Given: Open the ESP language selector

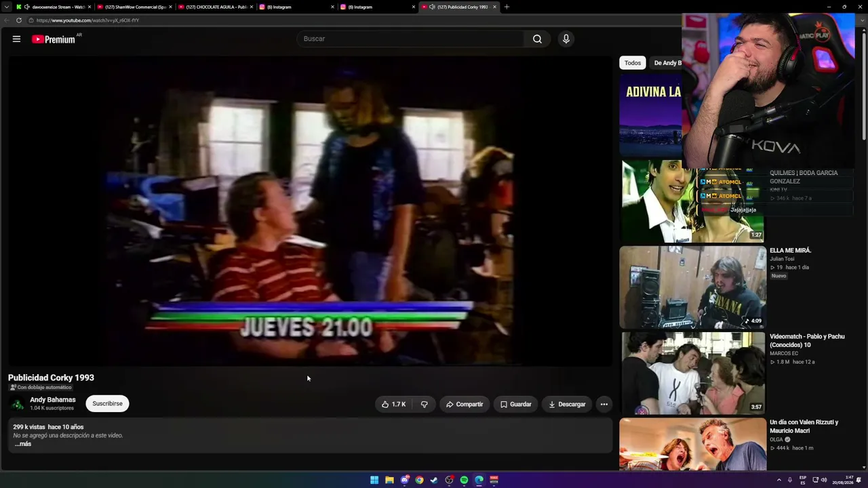Looking at the screenshot, I should (803, 480).
